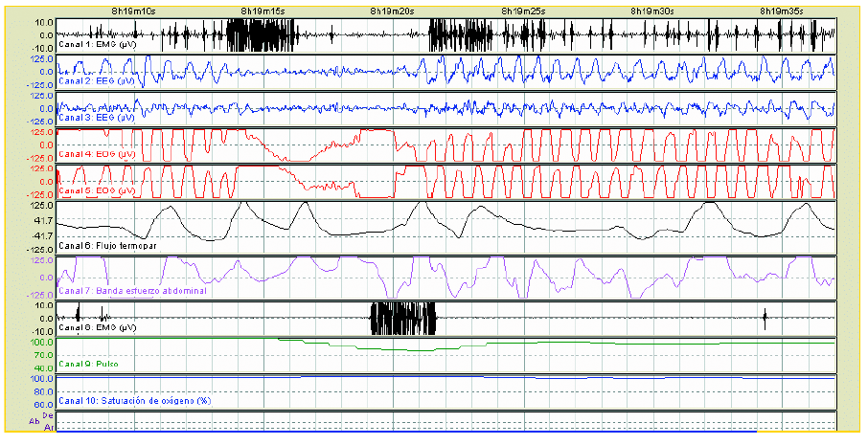
Task: Select Canal 7 Banda esfuerzo abdominal label
Action: click(x=132, y=291)
